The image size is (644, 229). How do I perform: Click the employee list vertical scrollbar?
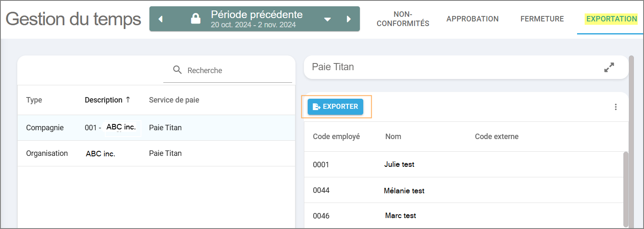point(625,189)
